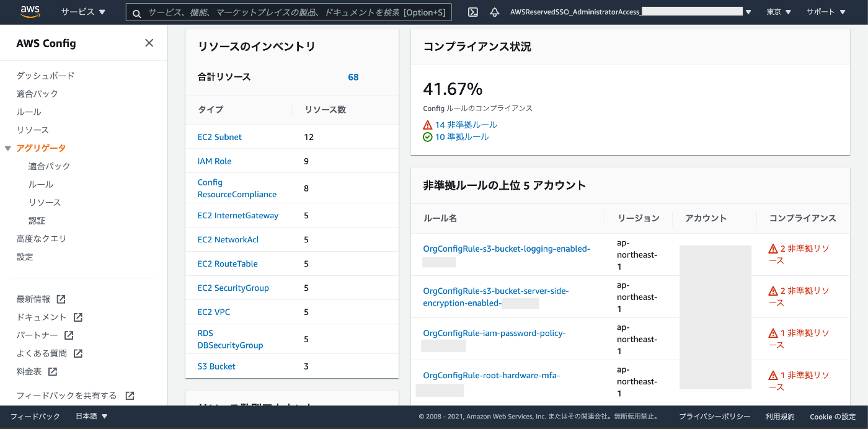Image resolution: width=868 pixels, height=429 pixels.
Task: Click warning icon in root-hardware-mfa row
Action: point(773,375)
